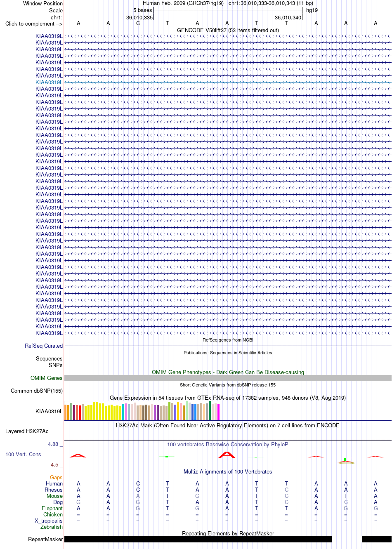The width and height of the screenshot is (392, 549).
Task: Click the magenta bar in GTEx expression chart
Action: pos(219,412)
